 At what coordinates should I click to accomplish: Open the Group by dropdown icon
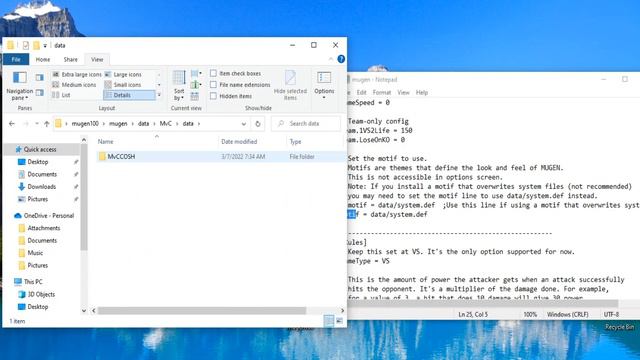[196, 73]
